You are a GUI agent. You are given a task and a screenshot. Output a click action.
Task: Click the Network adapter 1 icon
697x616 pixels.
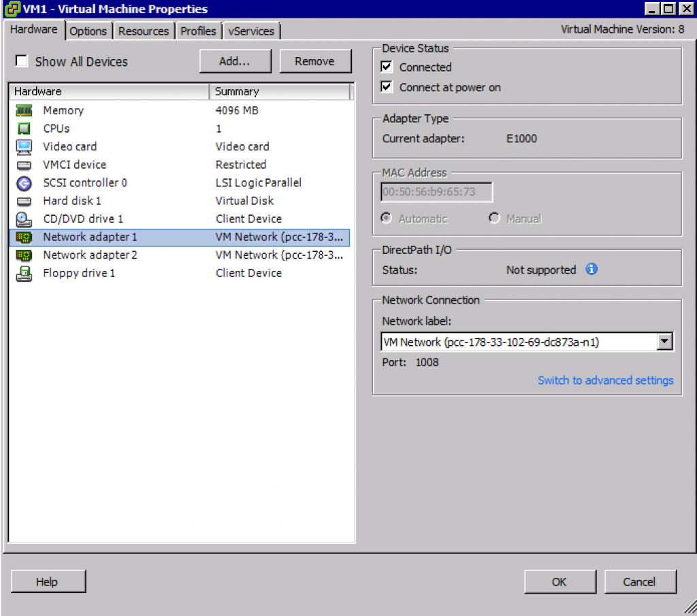pos(24,238)
